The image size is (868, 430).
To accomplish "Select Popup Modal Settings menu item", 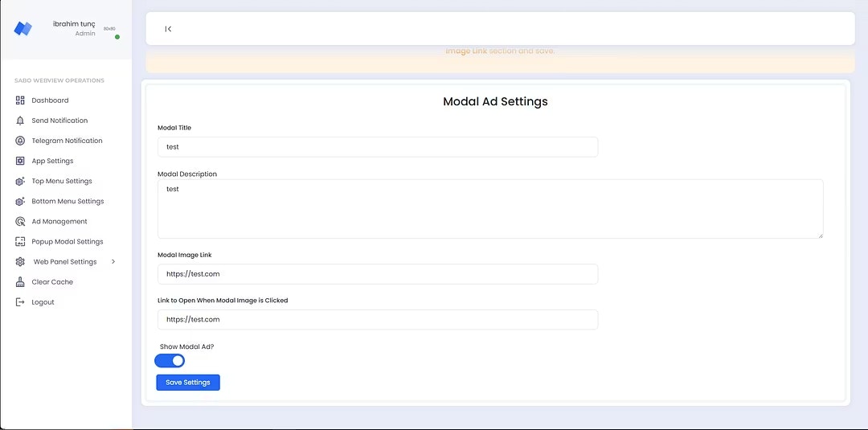I will coord(67,242).
